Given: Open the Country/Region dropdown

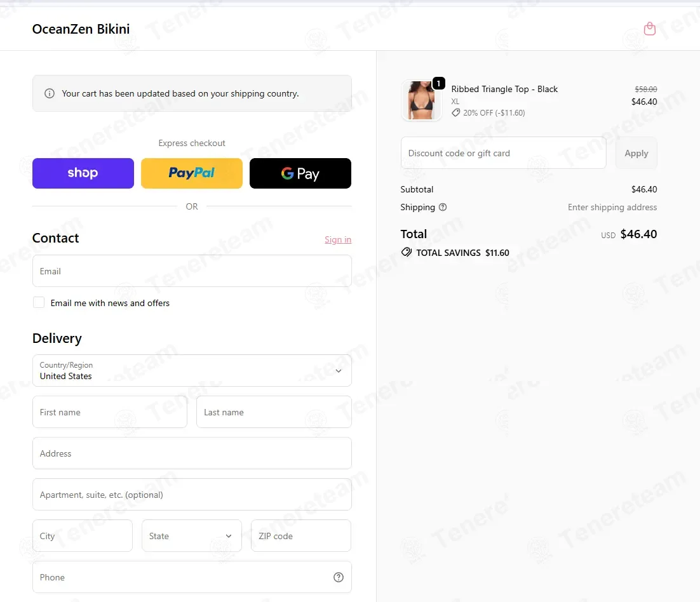Looking at the screenshot, I should coord(192,370).
